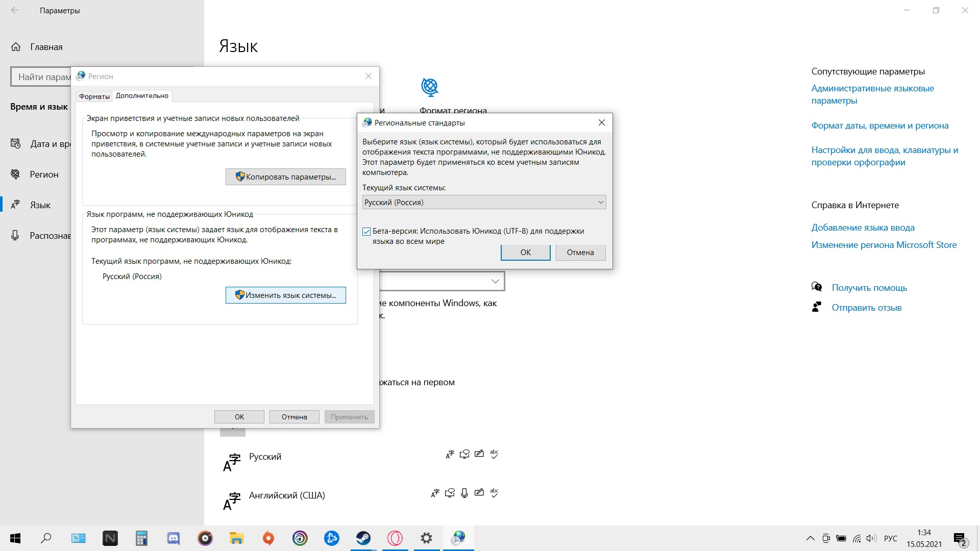The height and width of the screenshot is (551, 980).
Task: Click the region format globe icon
Action: point(430,87)
